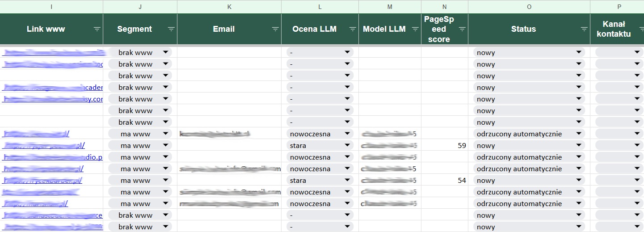Image resolution: width=644 pixels, height=232 pixels.
Task: Open the link ending in 'dio.p'
Action: point(53,157)
